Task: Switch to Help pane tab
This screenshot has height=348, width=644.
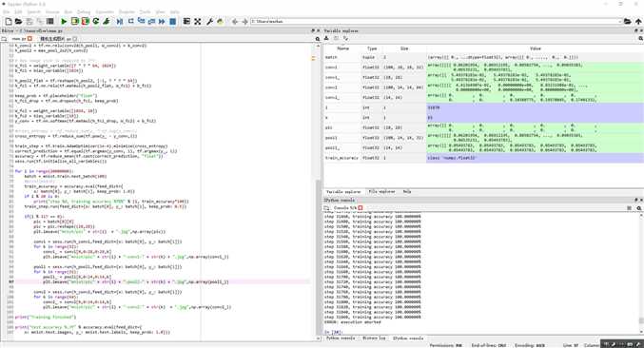Action: pyautogui.click(x=407, y=192)
